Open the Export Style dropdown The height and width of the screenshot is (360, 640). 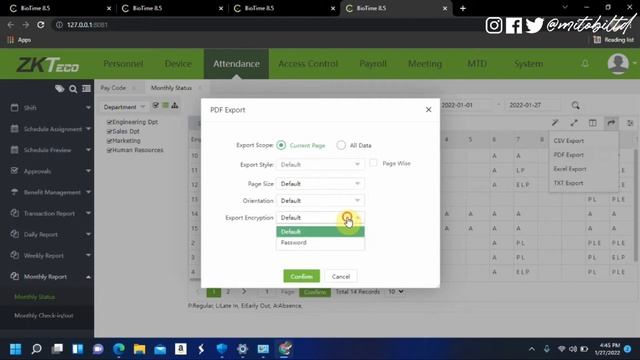(x=320, y=164)
